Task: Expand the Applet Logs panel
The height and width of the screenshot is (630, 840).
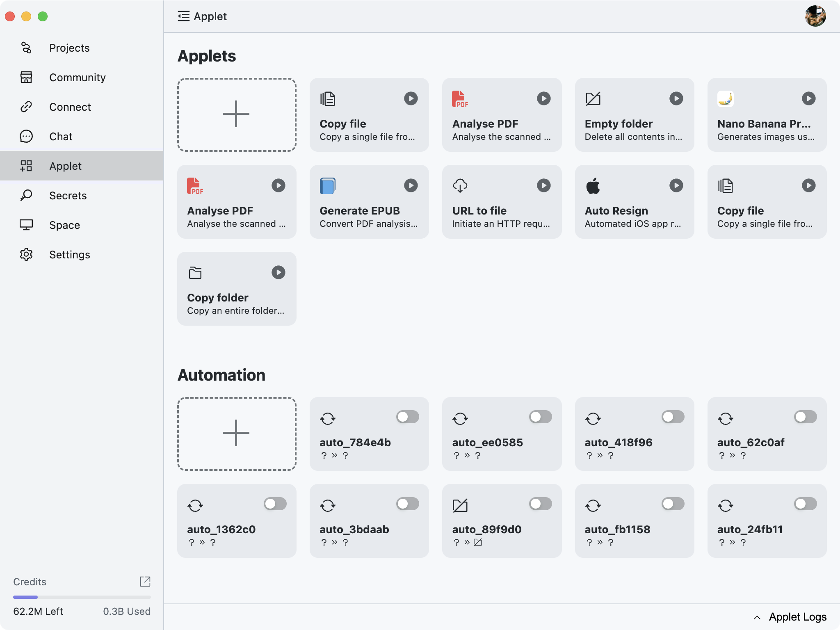Action: click(x=790, y=617)
